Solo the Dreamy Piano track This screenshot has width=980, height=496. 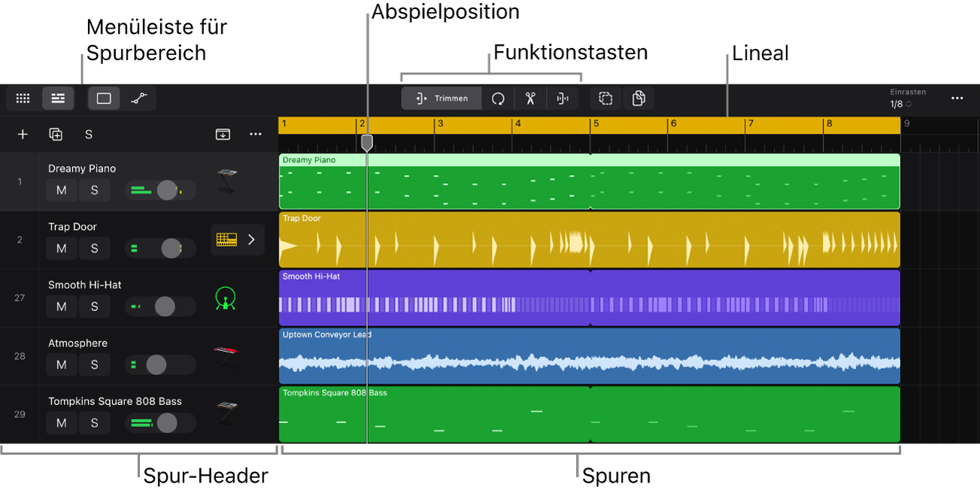click(95, 190)
